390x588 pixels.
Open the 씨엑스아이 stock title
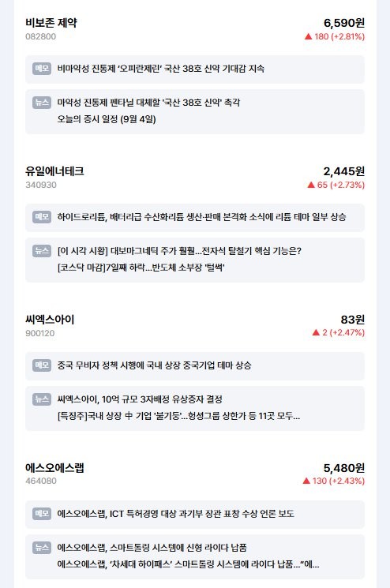pyautogui.click(x=50, y=320)
